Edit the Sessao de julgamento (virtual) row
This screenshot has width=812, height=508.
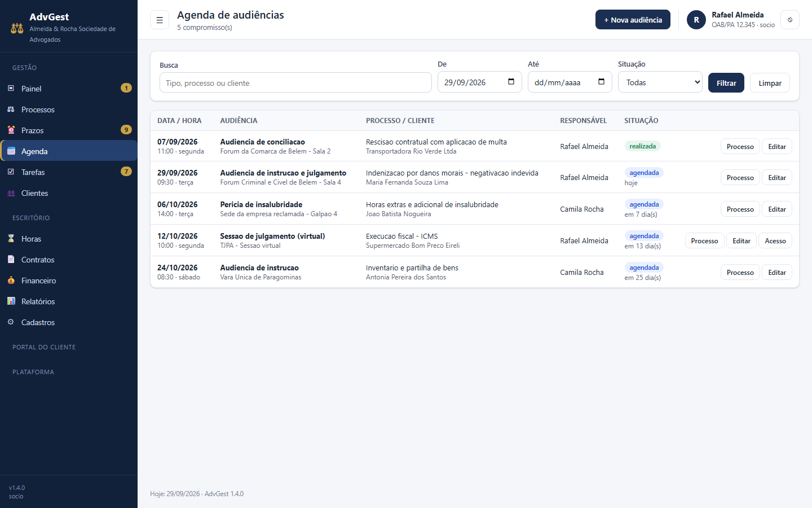[742, 240]
